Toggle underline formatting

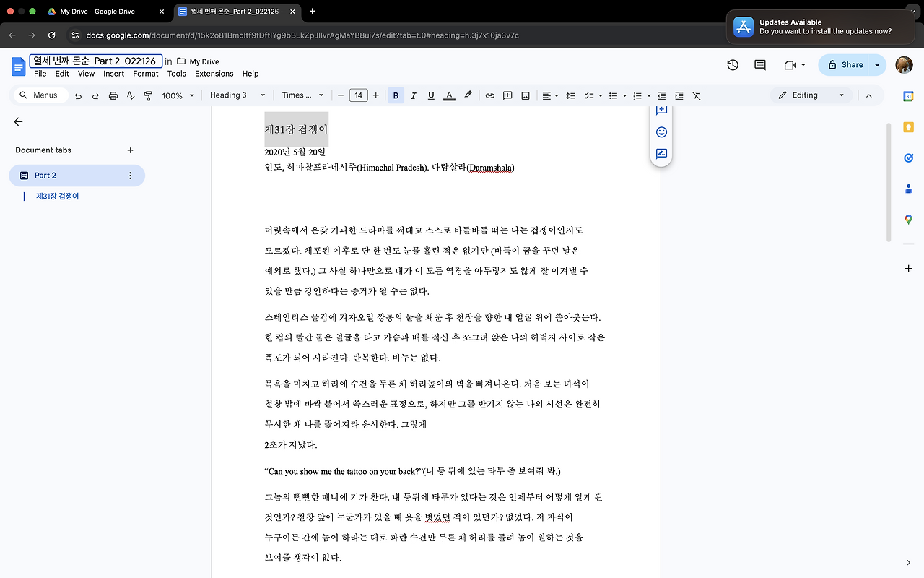[430, 95]
